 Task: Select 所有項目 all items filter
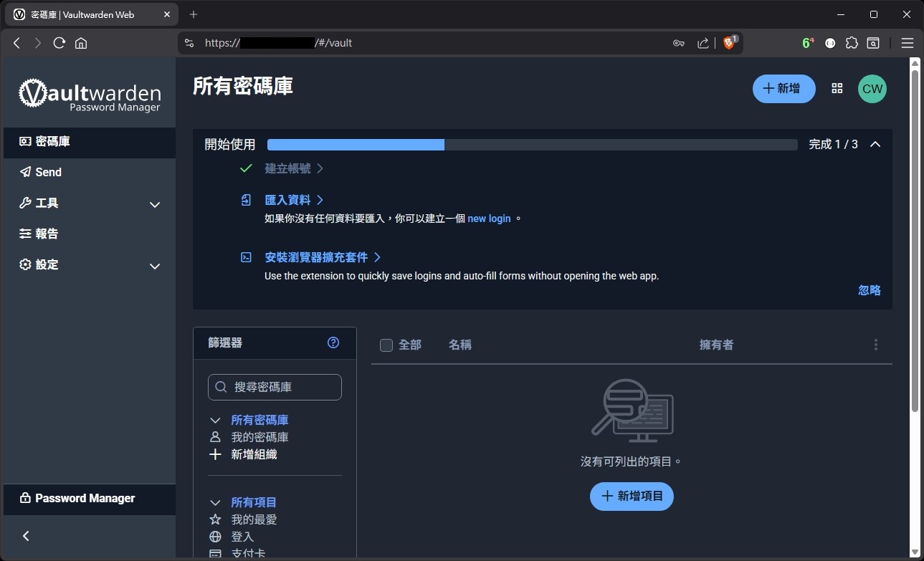click(254, 503)
